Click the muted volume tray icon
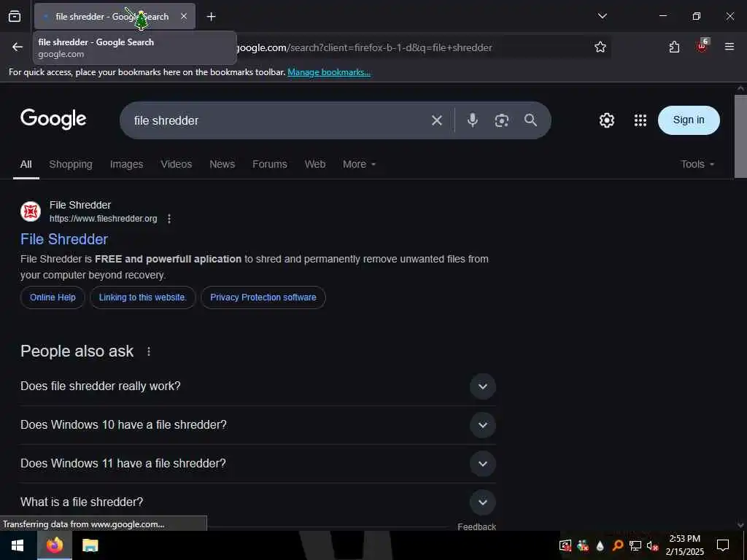Screen dimensions: 747x560 653,545
